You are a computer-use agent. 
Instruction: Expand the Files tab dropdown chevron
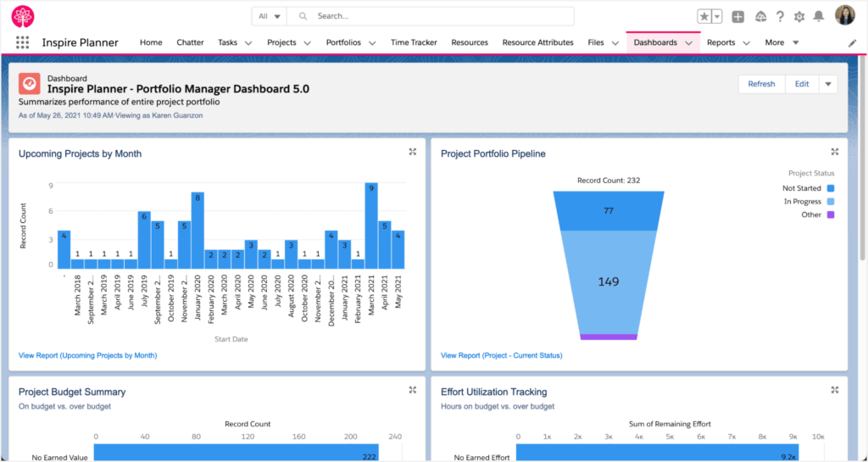(615, 42)
